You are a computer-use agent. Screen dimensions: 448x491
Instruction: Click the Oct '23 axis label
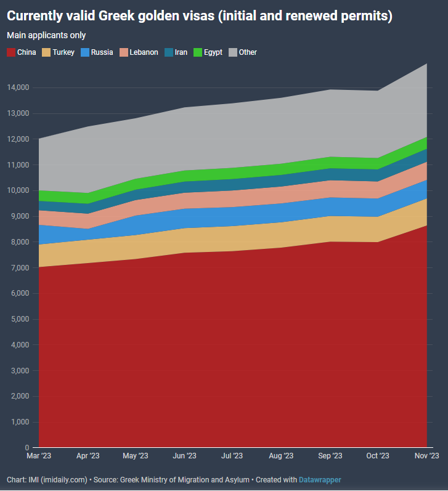378,456
